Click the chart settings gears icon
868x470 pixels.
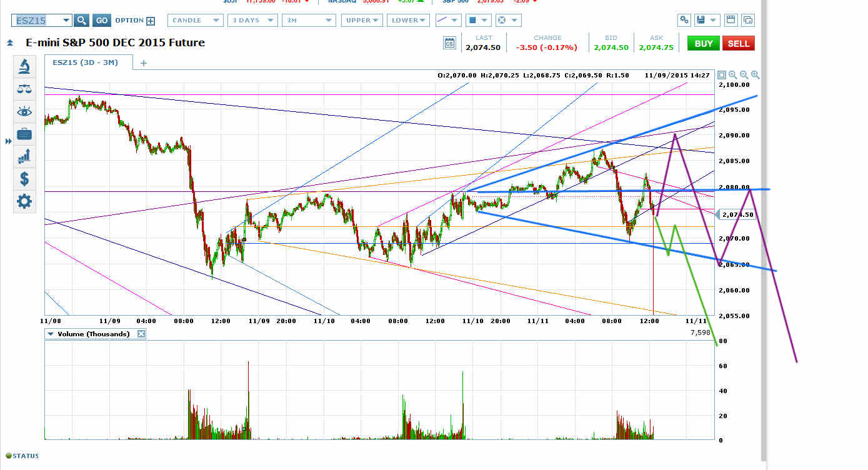[685, 20]
